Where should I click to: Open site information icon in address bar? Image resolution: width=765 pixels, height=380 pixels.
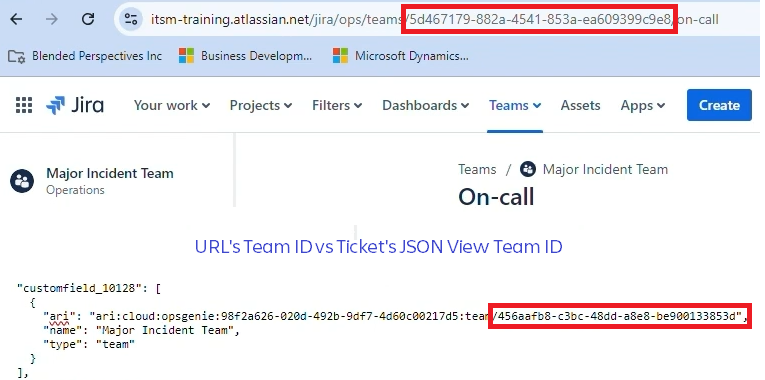pos(130,19)
